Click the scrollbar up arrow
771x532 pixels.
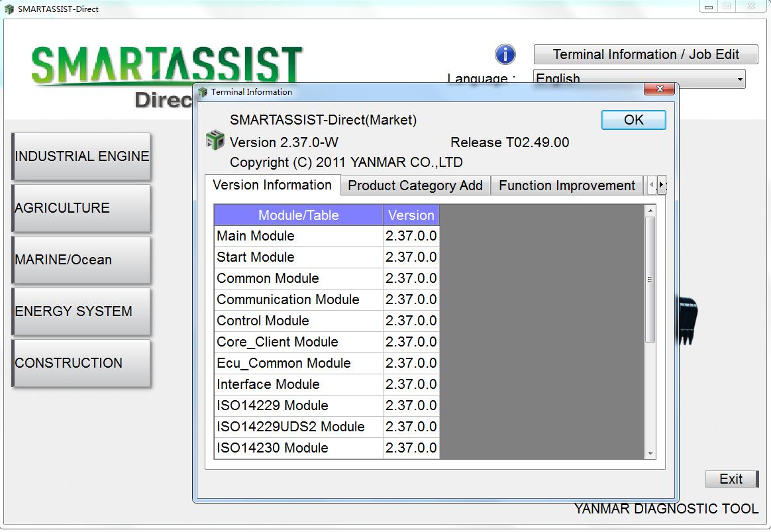tap(650, 211)
